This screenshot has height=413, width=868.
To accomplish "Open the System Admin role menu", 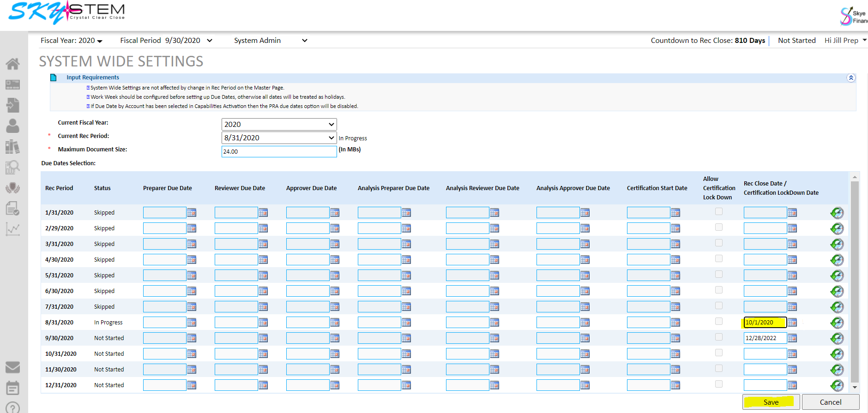I will (x=270, y=41).
